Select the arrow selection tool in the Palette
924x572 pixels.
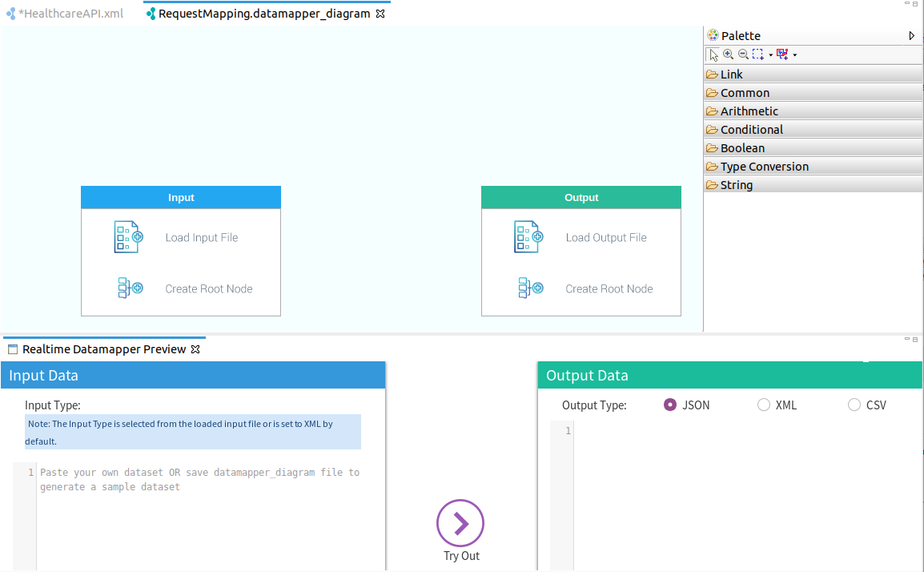pos(712,54)
